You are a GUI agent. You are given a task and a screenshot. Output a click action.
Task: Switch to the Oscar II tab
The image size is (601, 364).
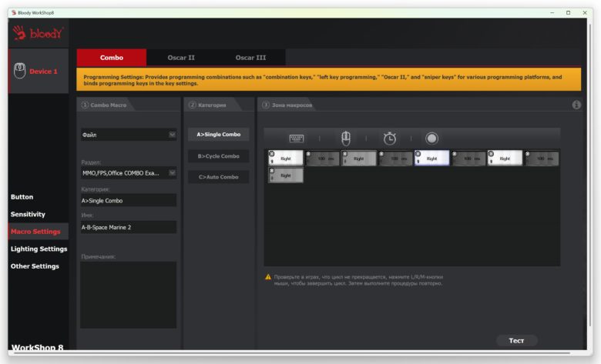pyautogui.click(x=181, y=58)
